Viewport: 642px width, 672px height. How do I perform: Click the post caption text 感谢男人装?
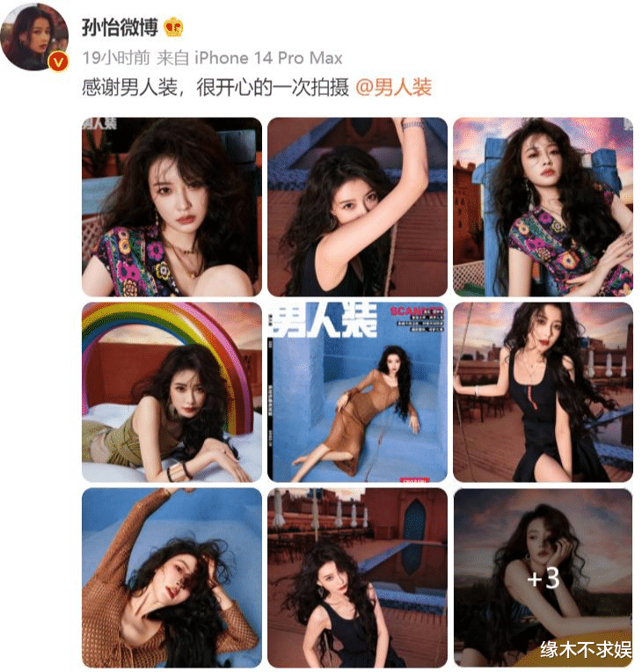coord(129,87)
